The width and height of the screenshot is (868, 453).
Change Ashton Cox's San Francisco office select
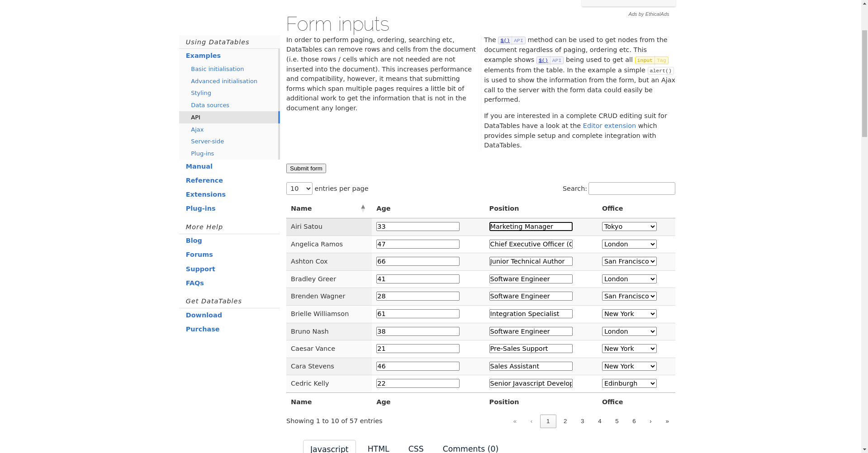[629, 261]
